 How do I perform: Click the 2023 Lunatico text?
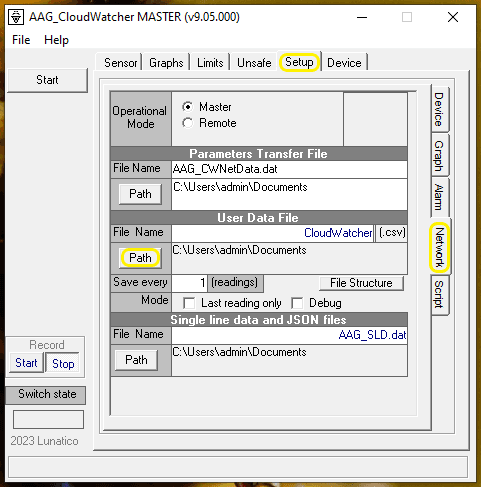click(x=44, y=441)
